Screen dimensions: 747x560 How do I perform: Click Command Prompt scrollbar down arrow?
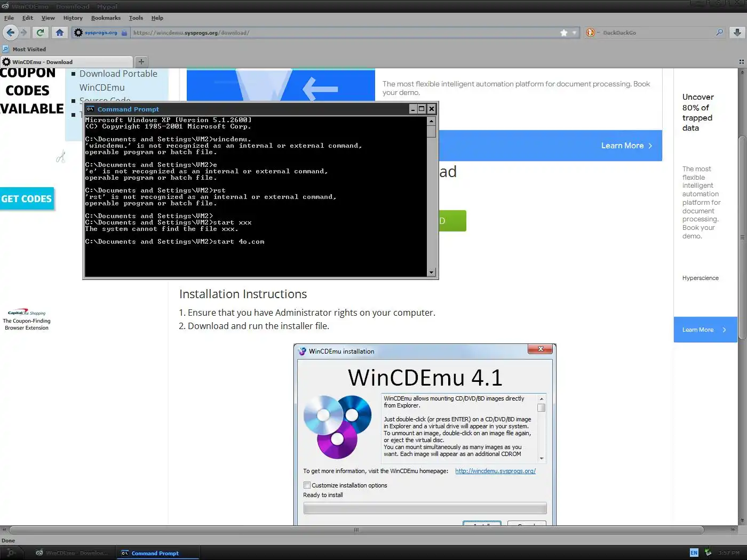[x=431, y=273]
